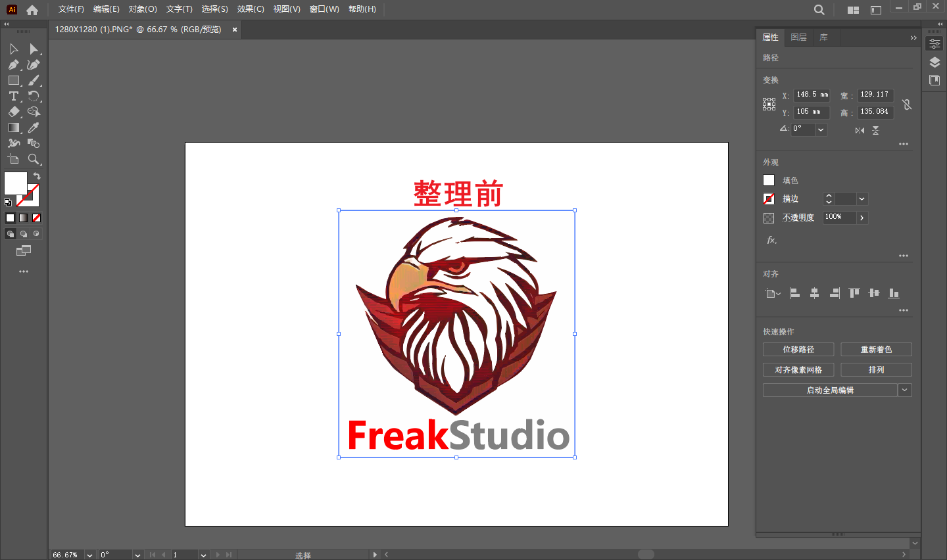Align objects to bottom edge

click(x=894, y=293)
